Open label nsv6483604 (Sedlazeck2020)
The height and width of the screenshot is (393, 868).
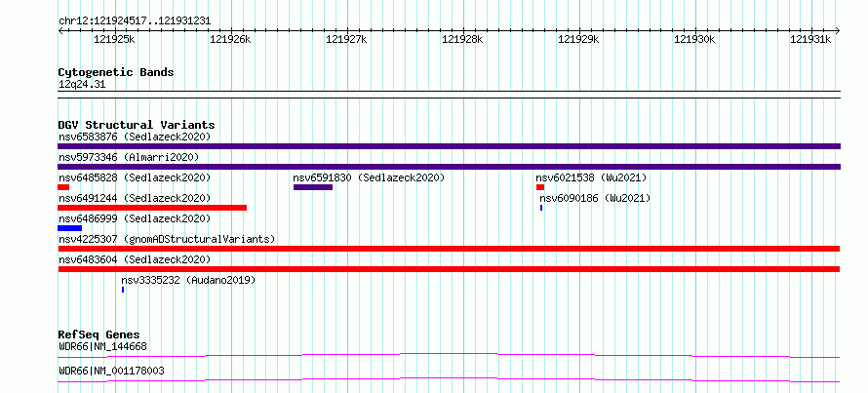(x=135, y=259)
